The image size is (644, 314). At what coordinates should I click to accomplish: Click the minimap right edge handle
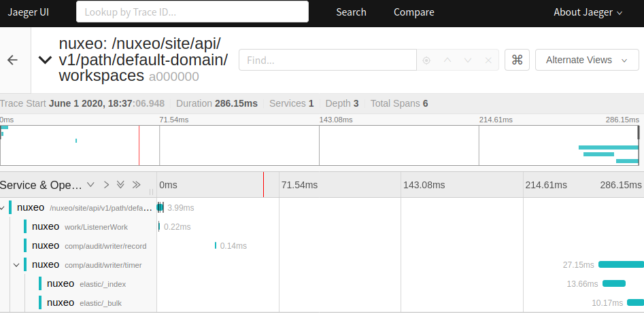click(x=639, y=133)
